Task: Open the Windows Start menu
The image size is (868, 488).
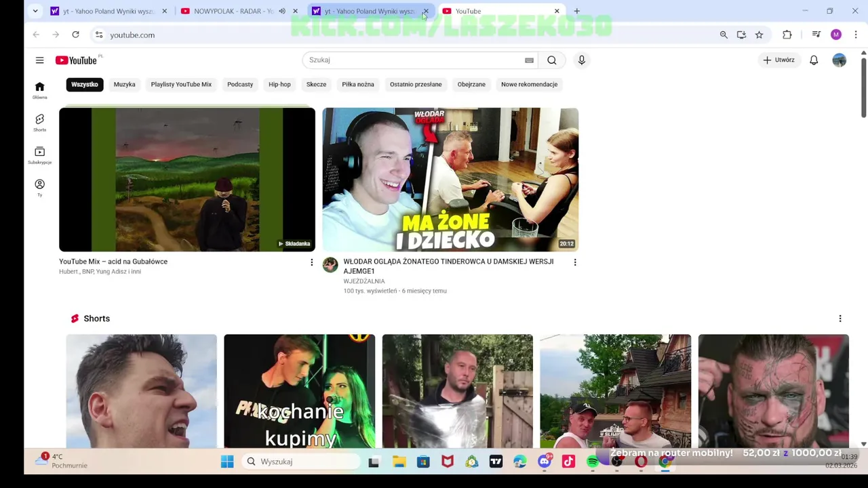Action: click(227, 462)
